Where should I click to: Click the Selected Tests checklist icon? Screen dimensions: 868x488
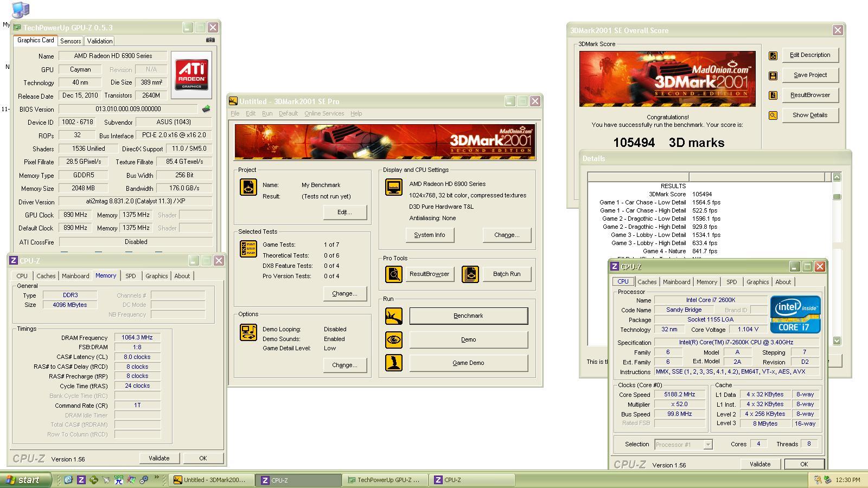pyautogui.click(x=248, y=249)
